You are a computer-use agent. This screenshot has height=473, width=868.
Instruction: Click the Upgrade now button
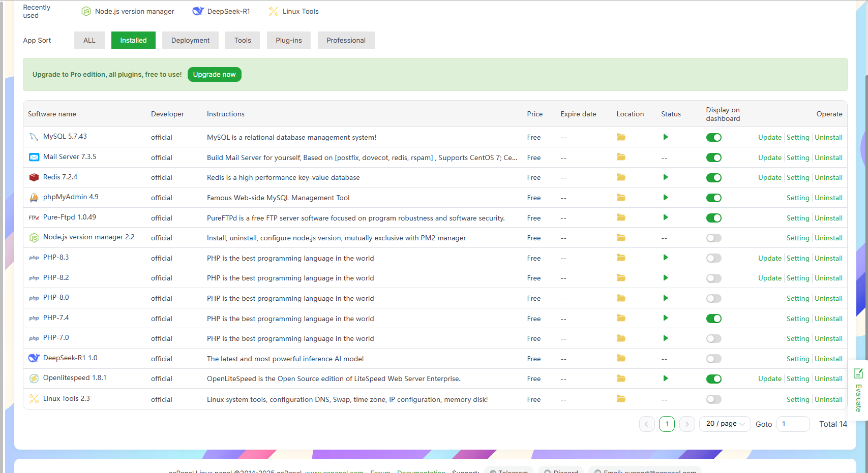214,74
